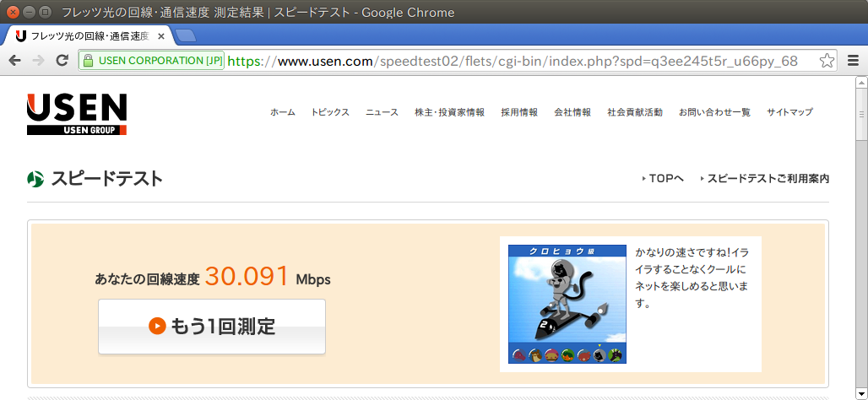The image size is (868, 400).
Task: Open the 株主・投資家情報 menu item
Action: [449, 112]
